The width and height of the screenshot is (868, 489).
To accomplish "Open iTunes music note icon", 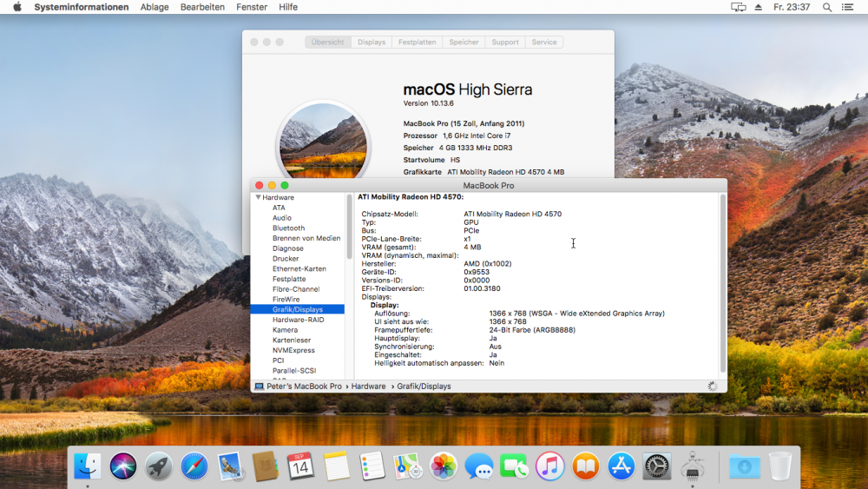I will [x=549, y=466].
